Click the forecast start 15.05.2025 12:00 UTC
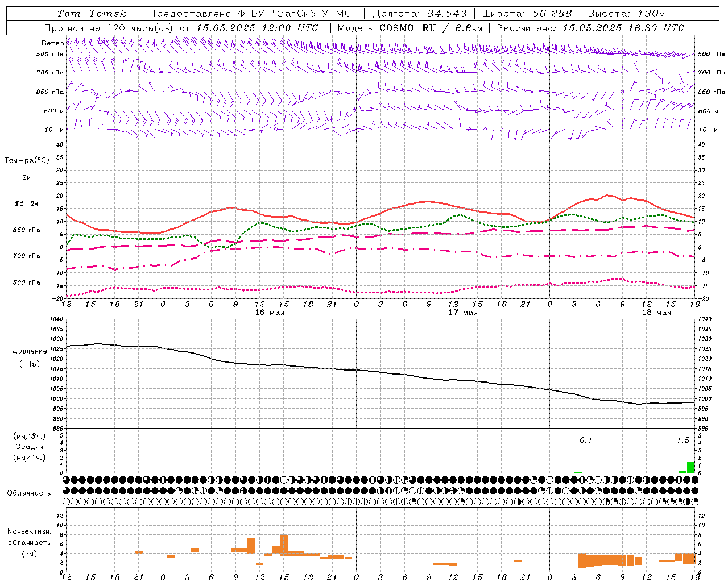The height and width of the screenshot is (582, 728). point(257,28)
